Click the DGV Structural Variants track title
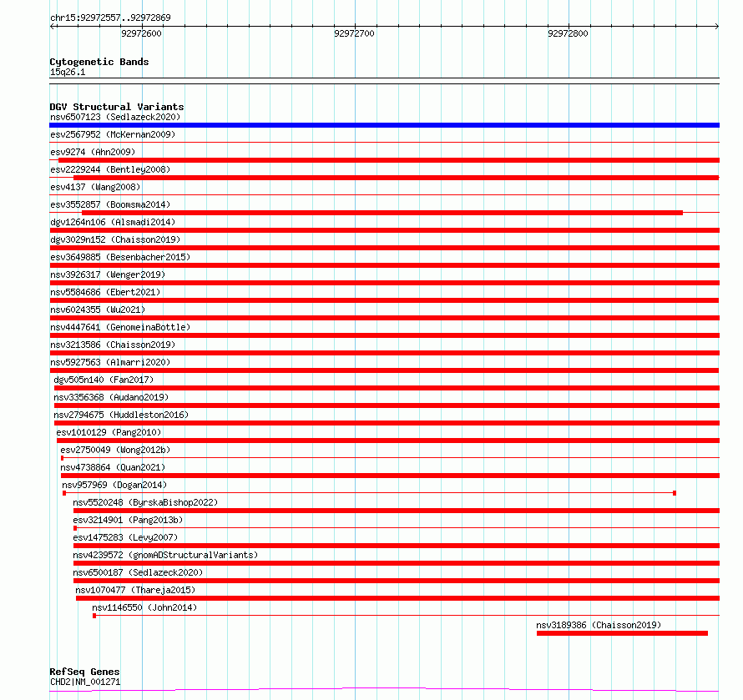 (117, 107)
